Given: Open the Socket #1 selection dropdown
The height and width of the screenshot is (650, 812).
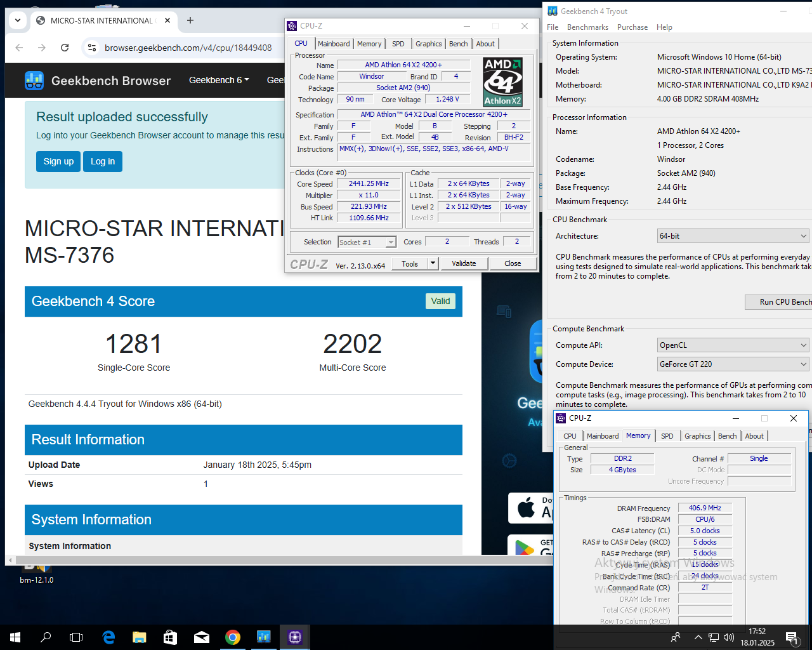Looking at the screenshot, I should [367, 242].
